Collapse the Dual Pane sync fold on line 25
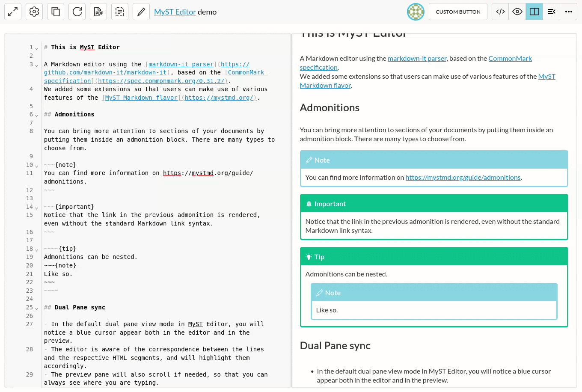Viewport: 582px width, 392px height. coord(36,308)
